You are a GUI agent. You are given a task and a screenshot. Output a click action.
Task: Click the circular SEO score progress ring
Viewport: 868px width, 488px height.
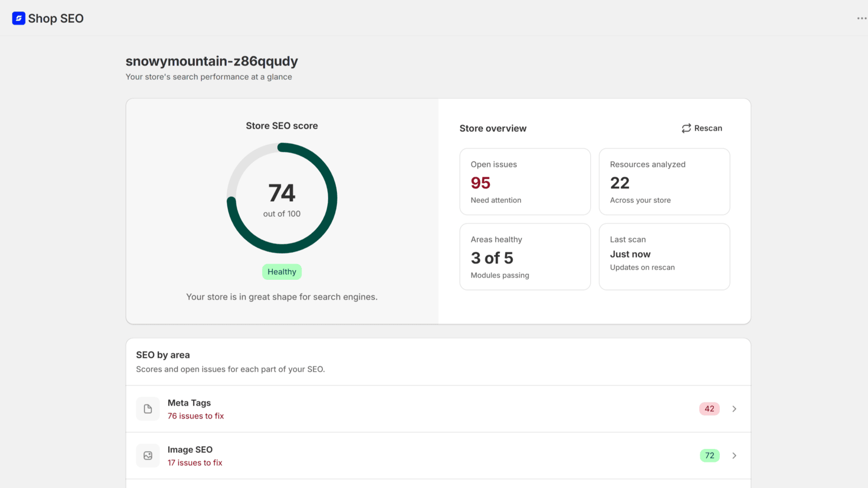pos(282,198)
